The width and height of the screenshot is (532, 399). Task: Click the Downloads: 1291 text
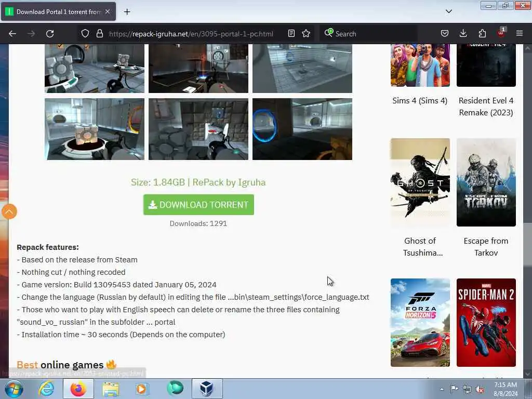[x=198, y=223]
